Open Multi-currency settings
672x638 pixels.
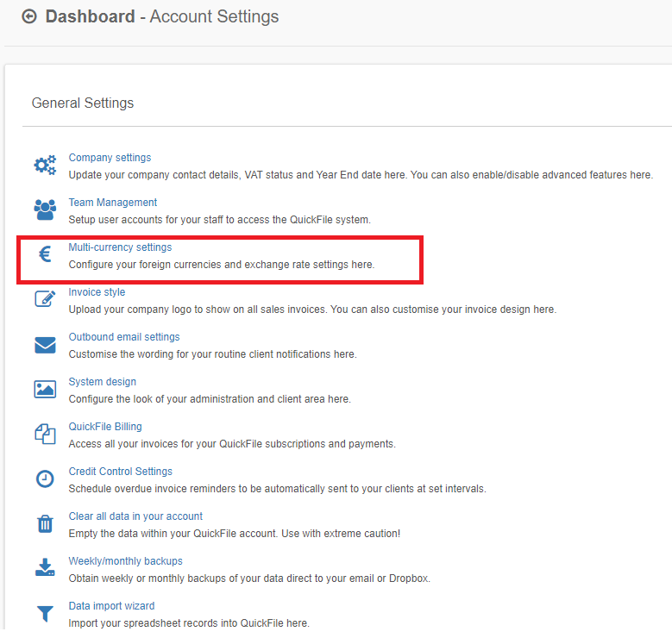pos(120,247)
